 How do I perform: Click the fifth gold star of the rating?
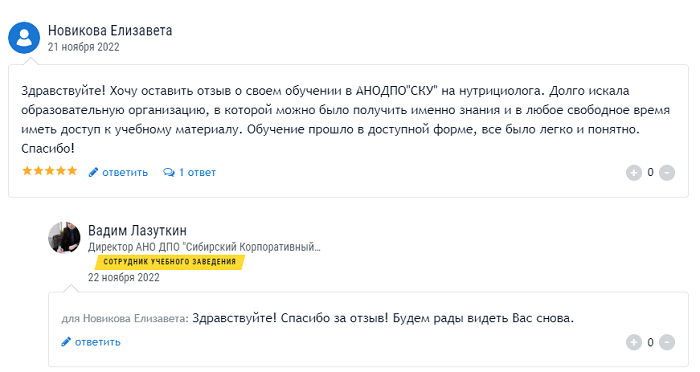[x=72, y=171]
